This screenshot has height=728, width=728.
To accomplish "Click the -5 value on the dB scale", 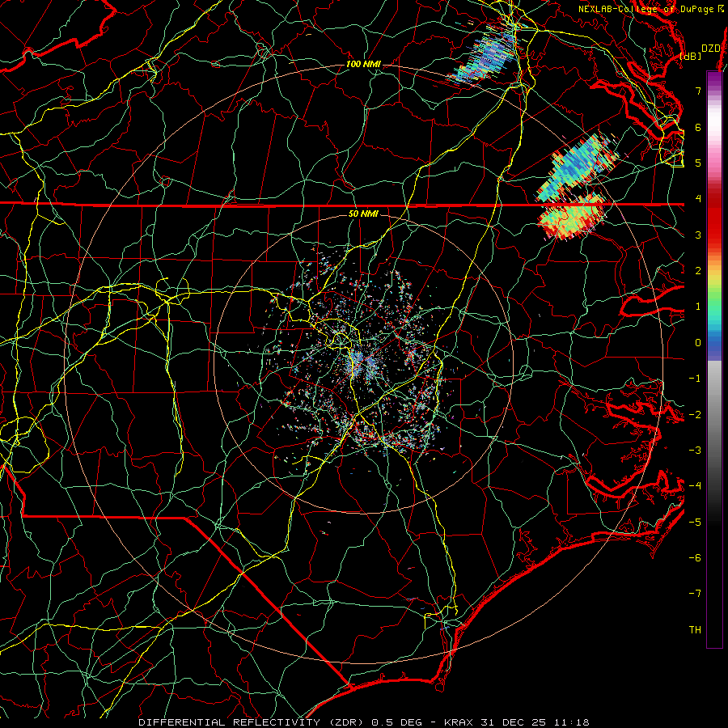I will [695, 523].
